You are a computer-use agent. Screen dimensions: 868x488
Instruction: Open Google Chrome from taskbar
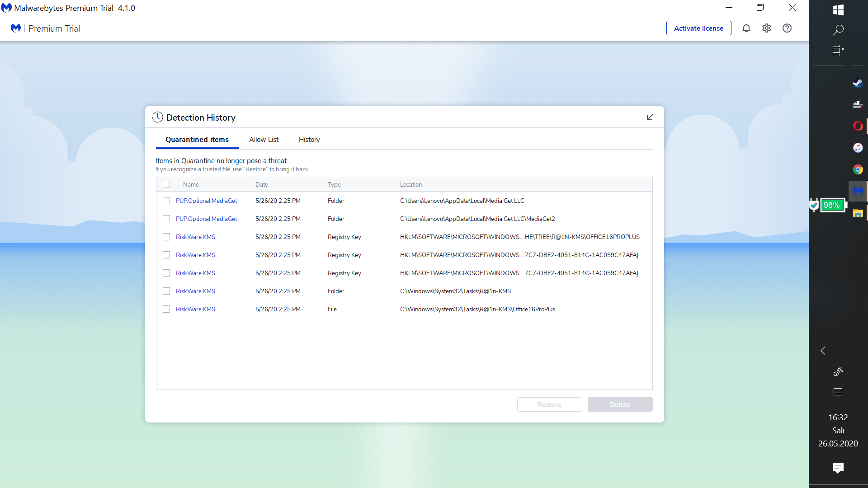tap(857, 169)
